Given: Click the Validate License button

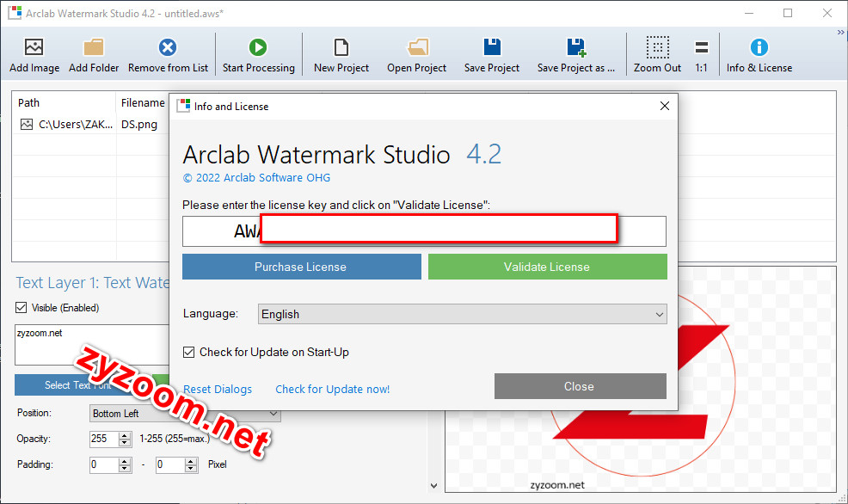Looking at the screenshot, I should (547, 267).
